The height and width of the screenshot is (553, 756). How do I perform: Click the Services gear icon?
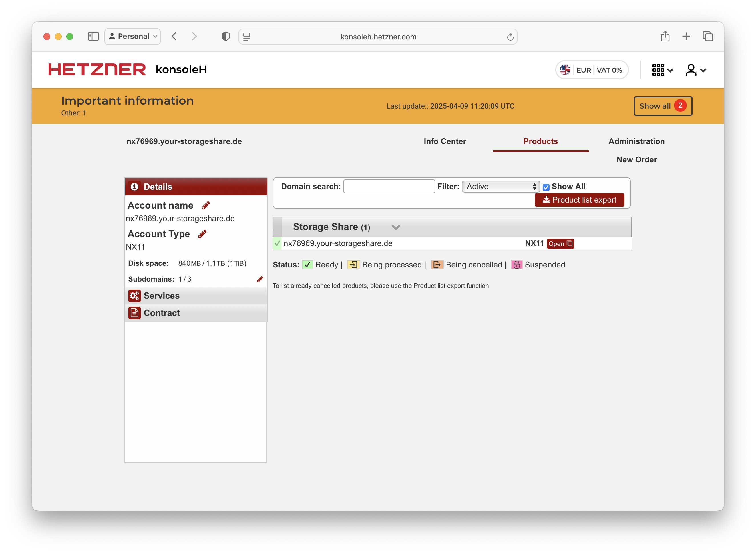point(134,296)
